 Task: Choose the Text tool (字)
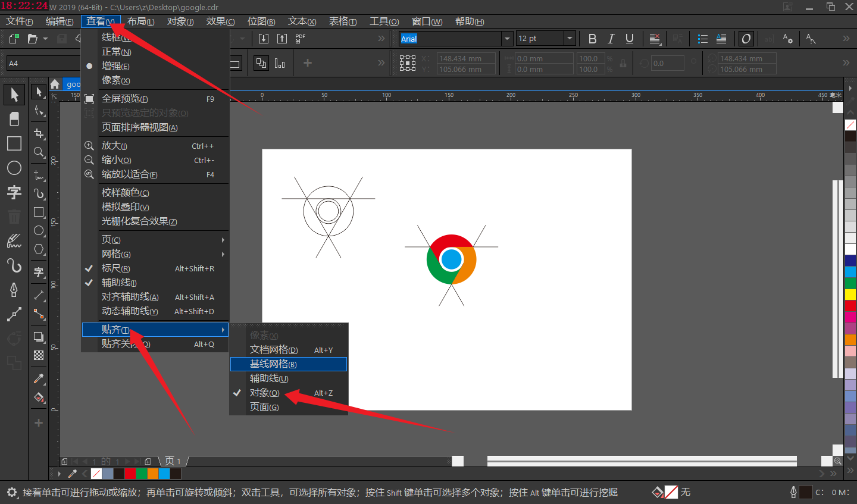[x=14, y=192]
